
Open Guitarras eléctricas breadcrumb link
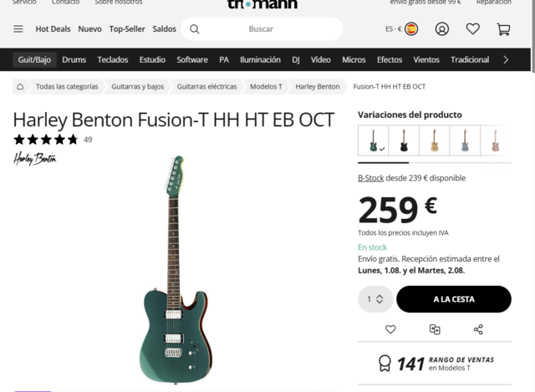click(x=206, y=87)
